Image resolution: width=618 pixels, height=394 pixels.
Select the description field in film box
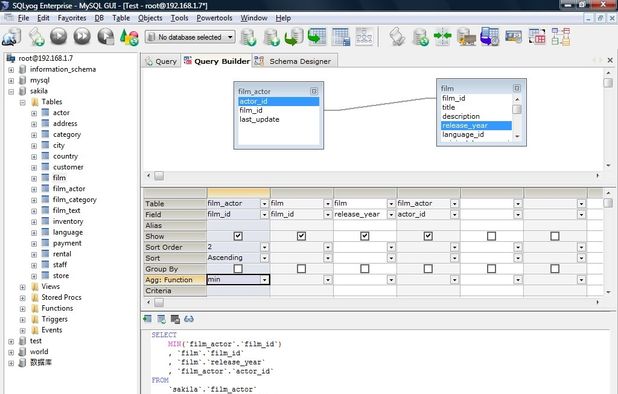click(x=461, y=116)
